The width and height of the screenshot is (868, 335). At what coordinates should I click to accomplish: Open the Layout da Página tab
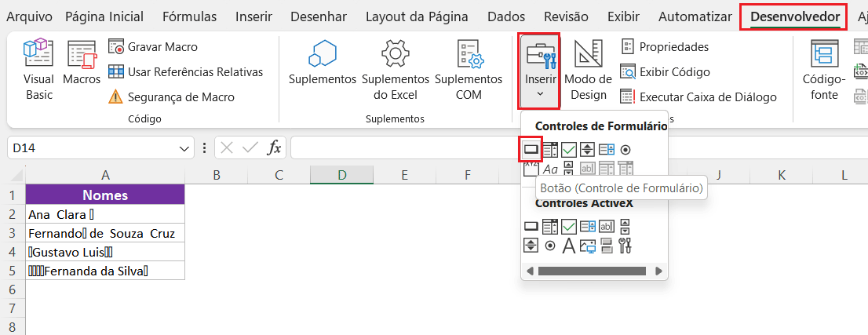tap(417, 16)
